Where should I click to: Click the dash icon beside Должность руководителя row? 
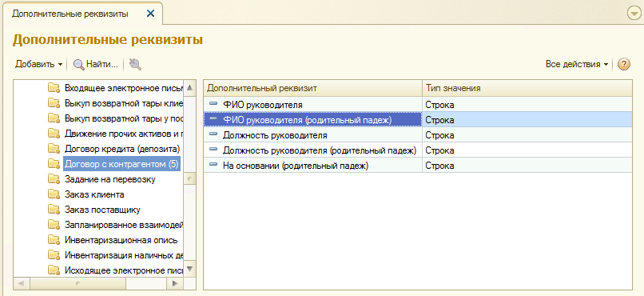[x=213, y=134]
